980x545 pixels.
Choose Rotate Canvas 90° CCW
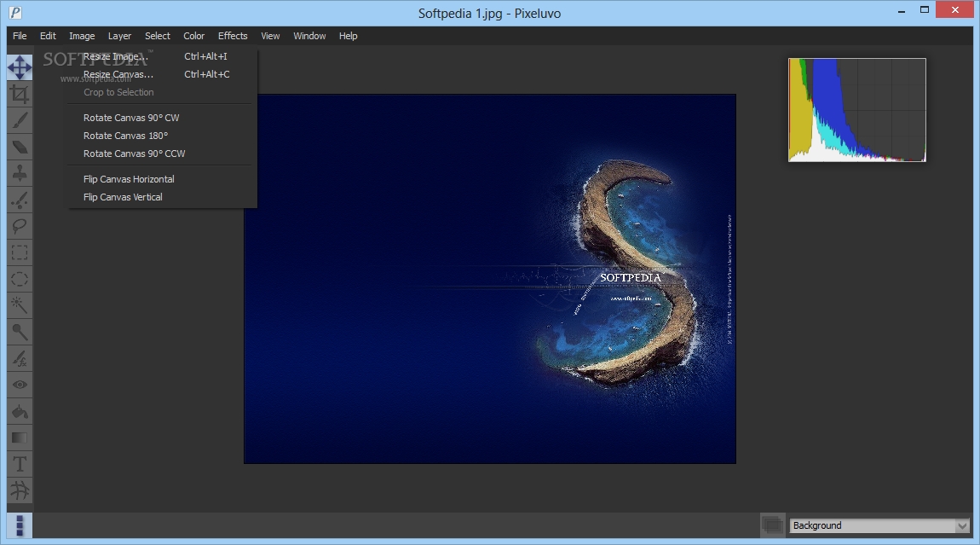click(163, 154)
